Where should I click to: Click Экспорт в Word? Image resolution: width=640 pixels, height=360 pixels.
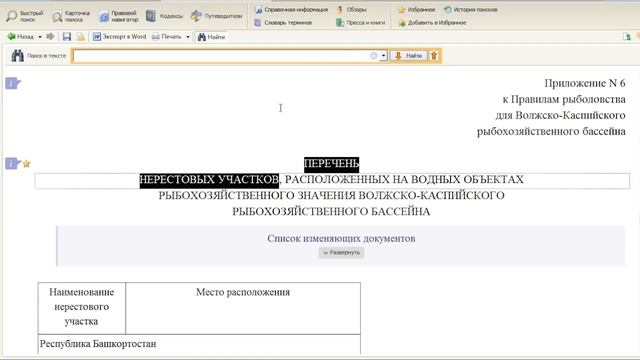[119, 37]
